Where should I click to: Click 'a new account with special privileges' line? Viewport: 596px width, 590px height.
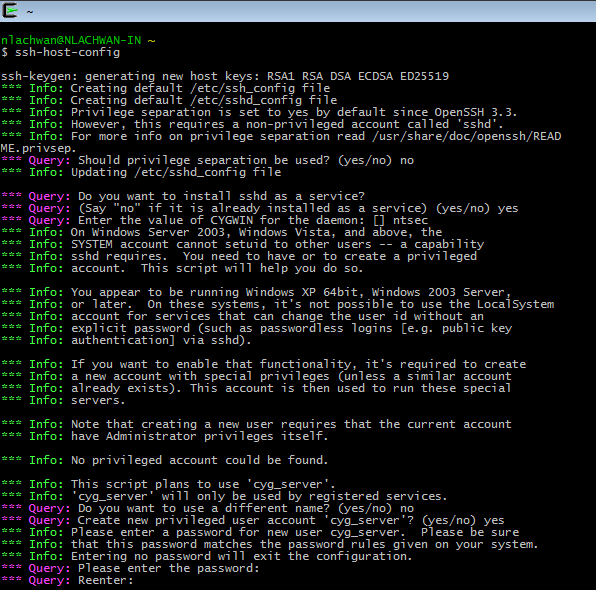click(257, 376)
